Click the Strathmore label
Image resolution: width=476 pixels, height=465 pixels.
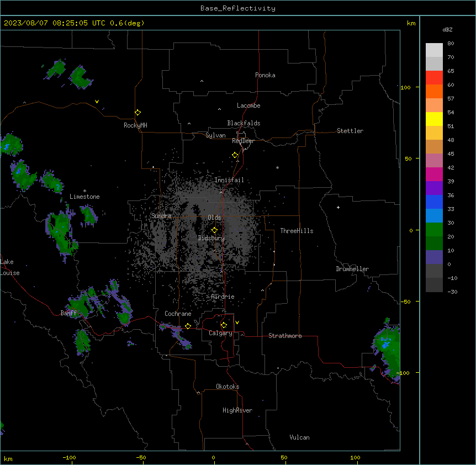(x=285, y=336)
